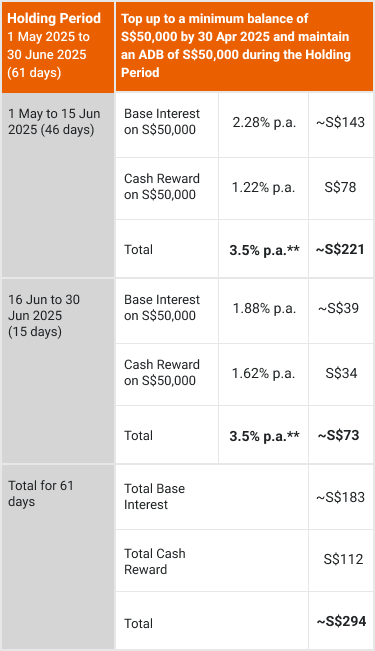Click the 16 Jun to 30 Jun cell
The width and height of the screenshot is (375, 651).
(x=58, y=371)
